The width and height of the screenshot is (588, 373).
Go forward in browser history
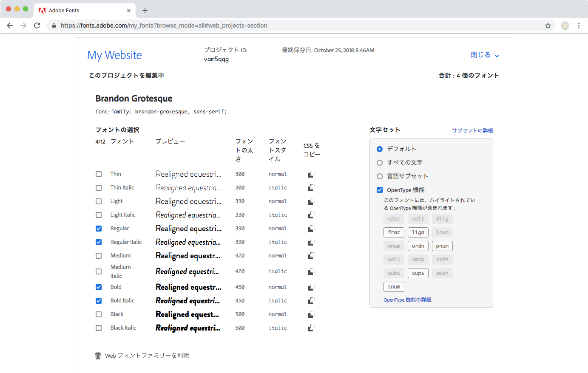pyautogui.click(x=23, y=25)
